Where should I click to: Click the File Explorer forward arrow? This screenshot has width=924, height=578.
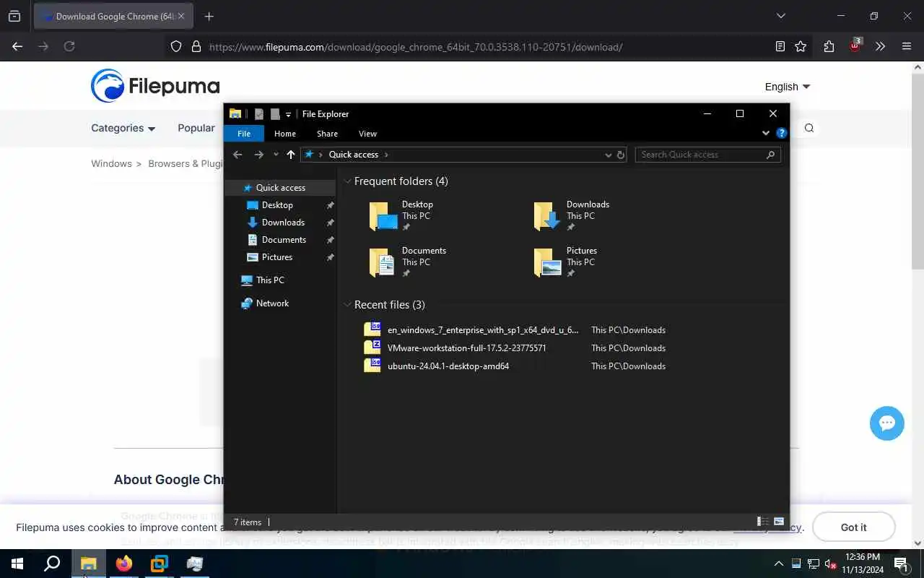click(x=258, y=155)
